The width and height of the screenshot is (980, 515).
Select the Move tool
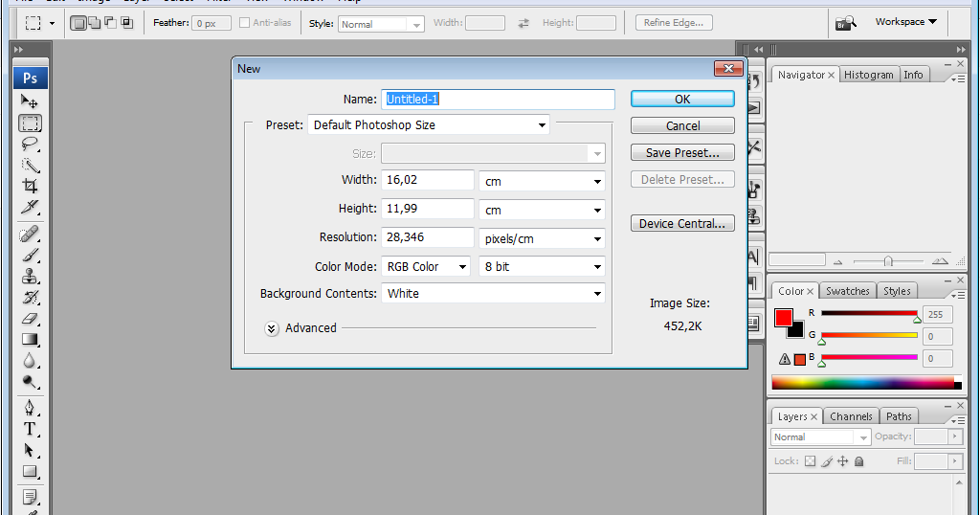(30, 101)
